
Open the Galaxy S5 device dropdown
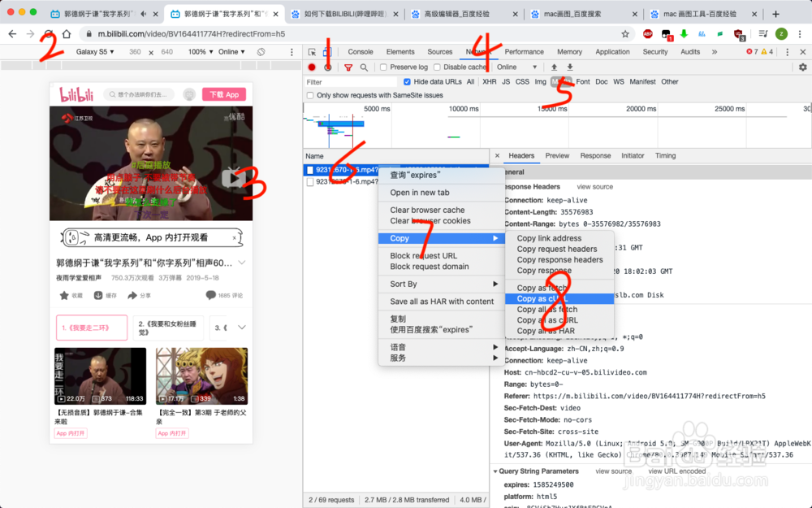(x=95, y=52)
